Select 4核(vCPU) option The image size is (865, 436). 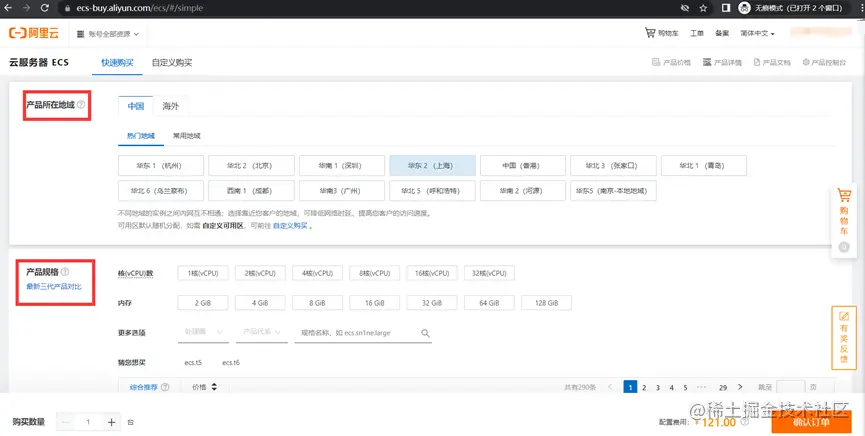tap(318, 273)
